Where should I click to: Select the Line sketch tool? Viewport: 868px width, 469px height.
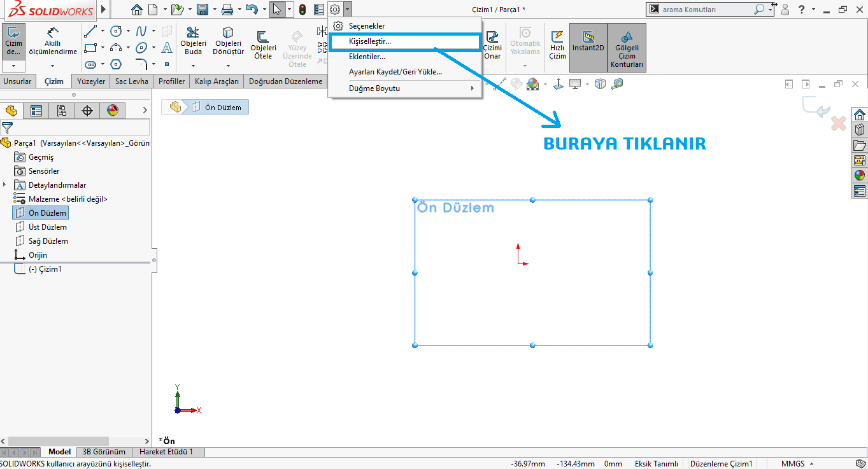click(x=90, y=31)
